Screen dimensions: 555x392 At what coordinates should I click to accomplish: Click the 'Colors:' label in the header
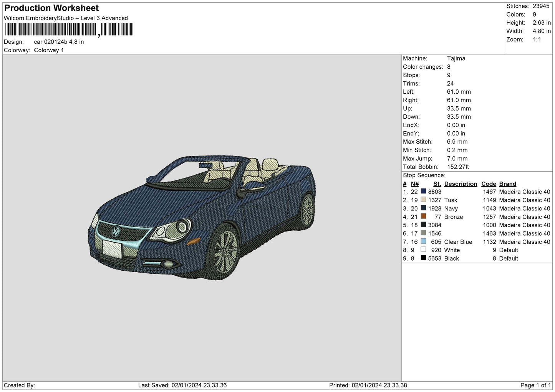[x=515, y=15]
